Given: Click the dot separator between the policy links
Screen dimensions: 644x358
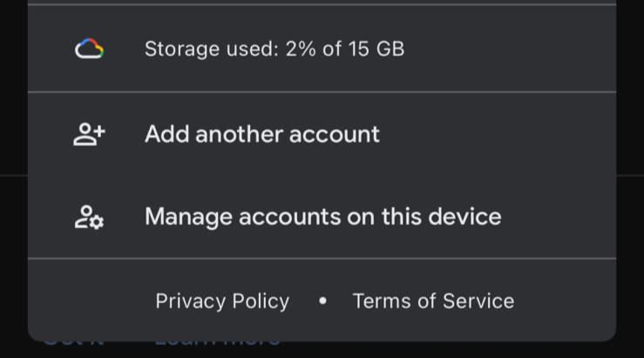Looking at the screenshot, I should [x=322, y=301].
